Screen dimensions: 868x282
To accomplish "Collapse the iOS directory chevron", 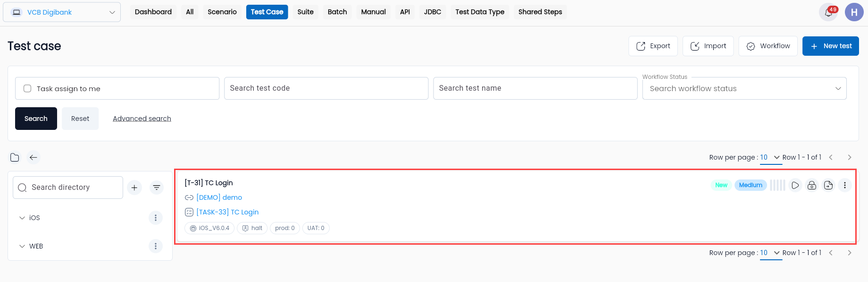I will 22,218.
